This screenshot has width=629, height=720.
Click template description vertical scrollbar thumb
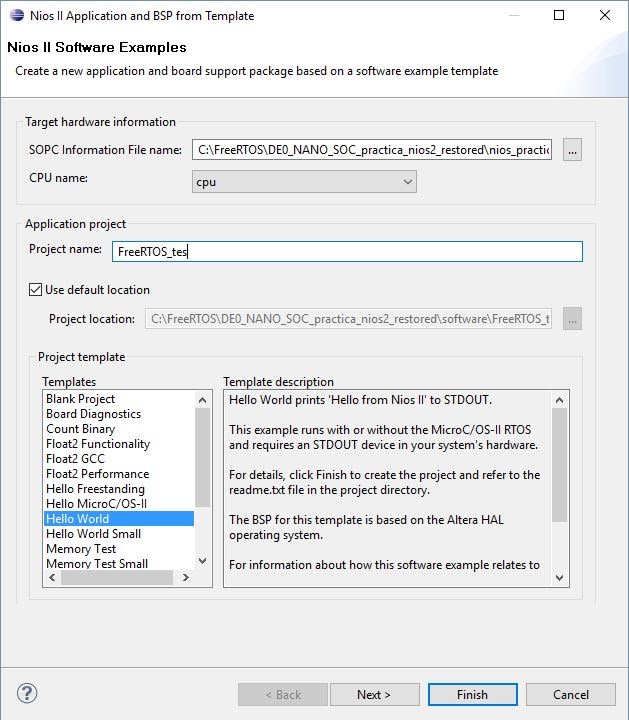559,465
